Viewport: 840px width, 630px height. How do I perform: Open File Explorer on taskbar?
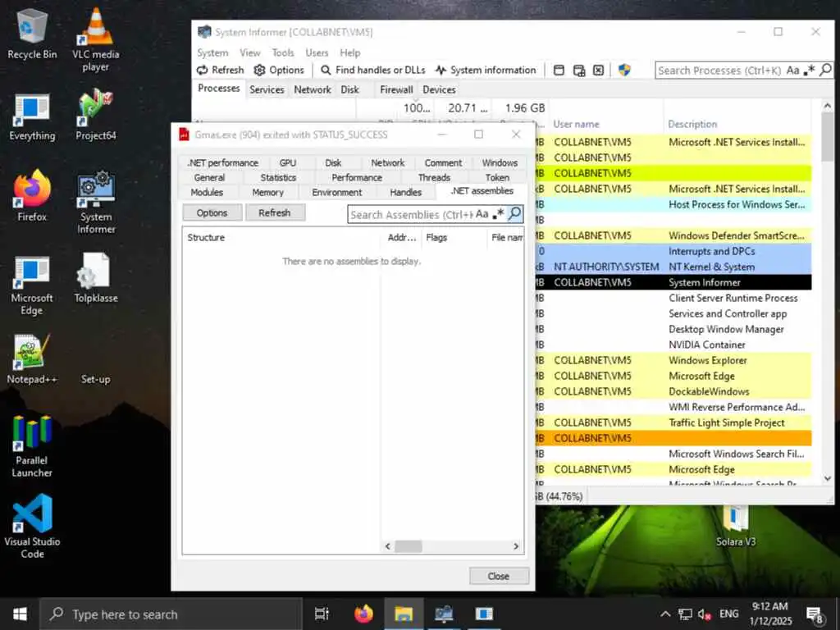pyautogui.click(x=404, y=614)
